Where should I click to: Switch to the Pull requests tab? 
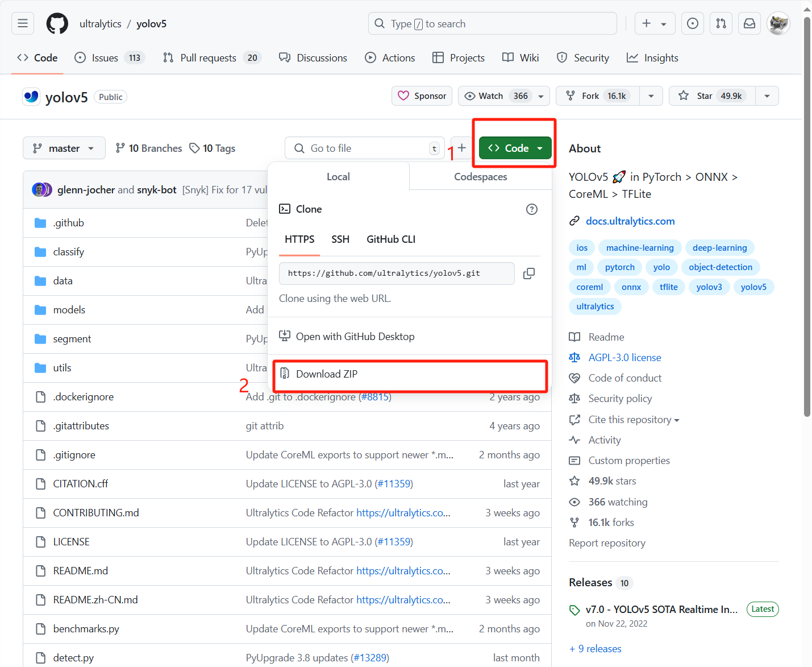coord(211,57)
